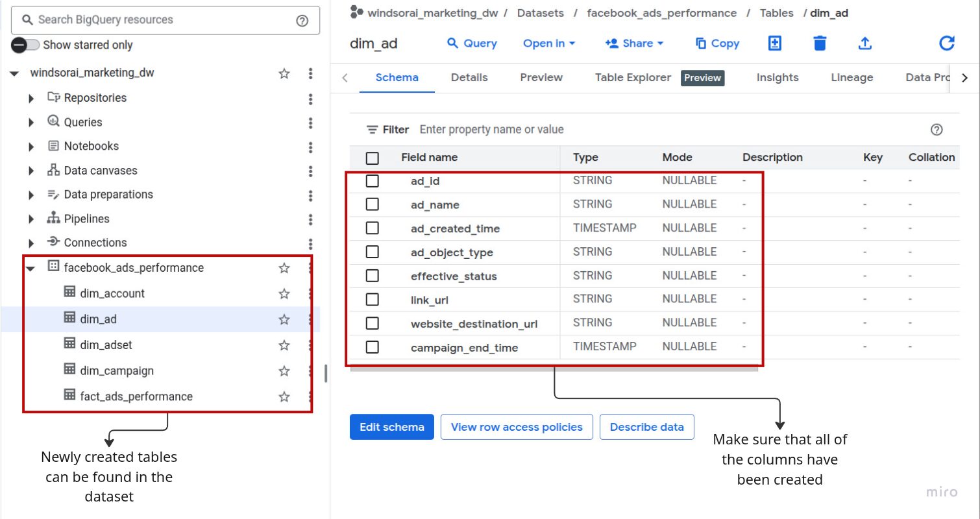Check the link_url field checkbox
Screen dimensions: 980x519
point(372,300)
